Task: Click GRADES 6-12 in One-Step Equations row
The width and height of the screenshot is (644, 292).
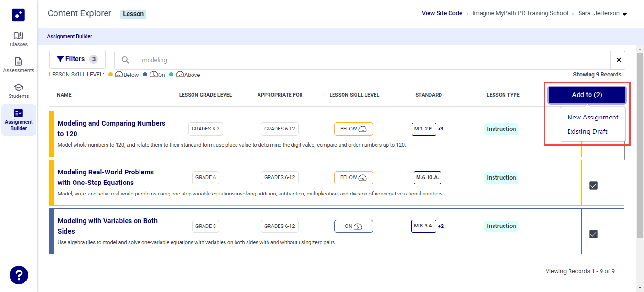Action: pos(279,178)
